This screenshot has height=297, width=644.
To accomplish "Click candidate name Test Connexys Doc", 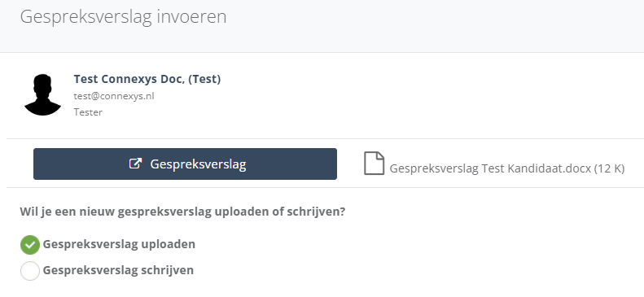I will tap(129, 79).
